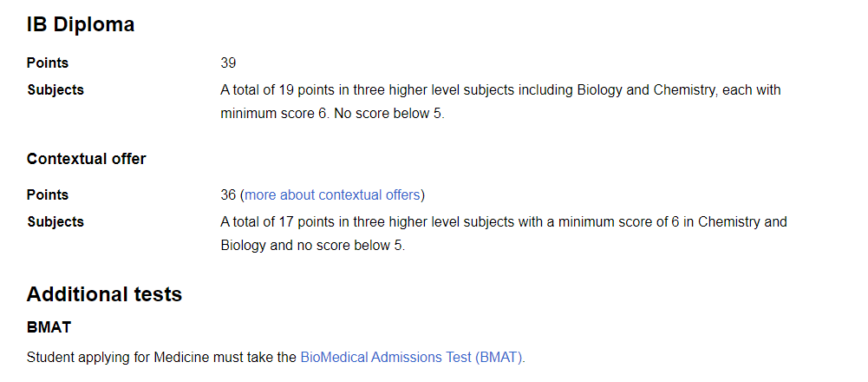The height and width of the screenshot is (382, 868).
Task: Click the contextual points value 36
Action: click(228, 195)
